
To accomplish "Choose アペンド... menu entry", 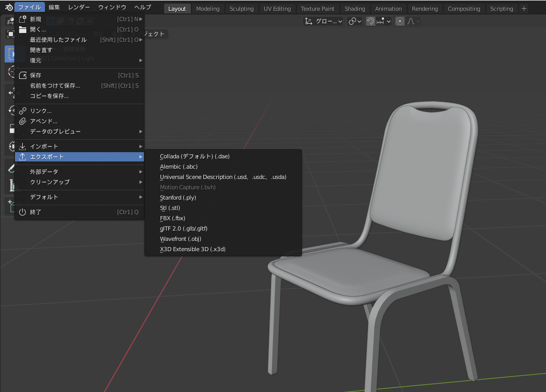I will point(79,121).
